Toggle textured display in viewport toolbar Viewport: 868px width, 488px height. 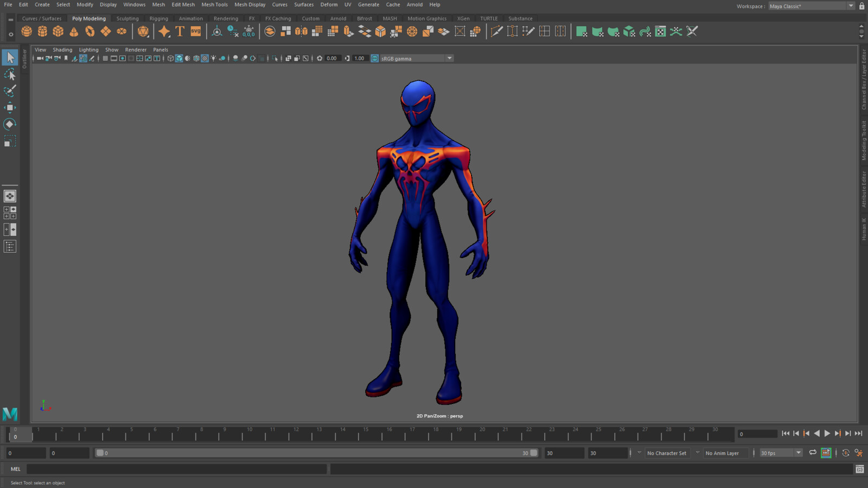[x=205, y=59]
